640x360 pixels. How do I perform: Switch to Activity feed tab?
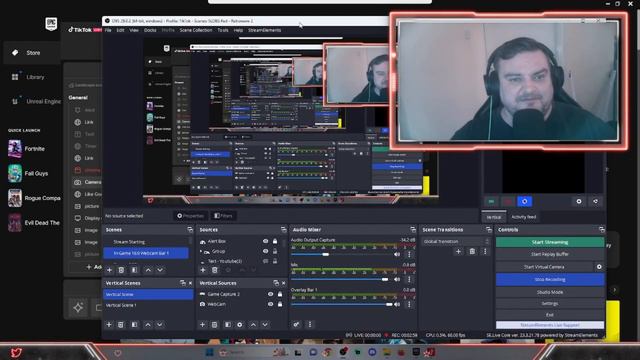(524, 217)
